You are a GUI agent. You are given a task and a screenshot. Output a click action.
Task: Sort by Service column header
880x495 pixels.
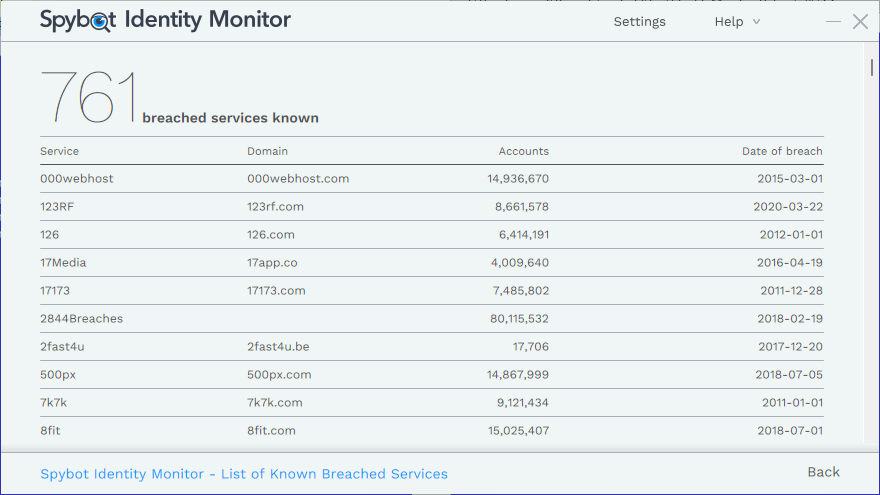point(59,151)
